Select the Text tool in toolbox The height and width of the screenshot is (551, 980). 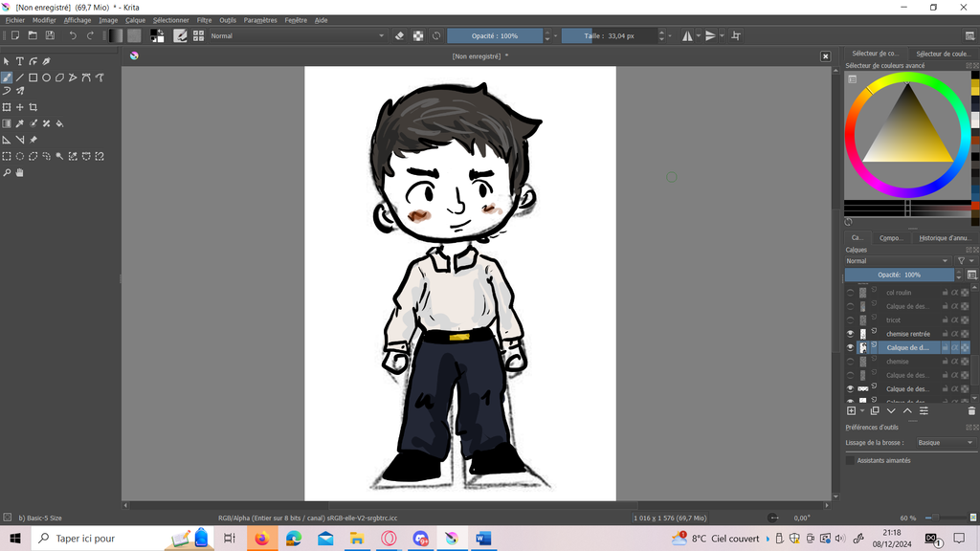(x=19, y=61)
